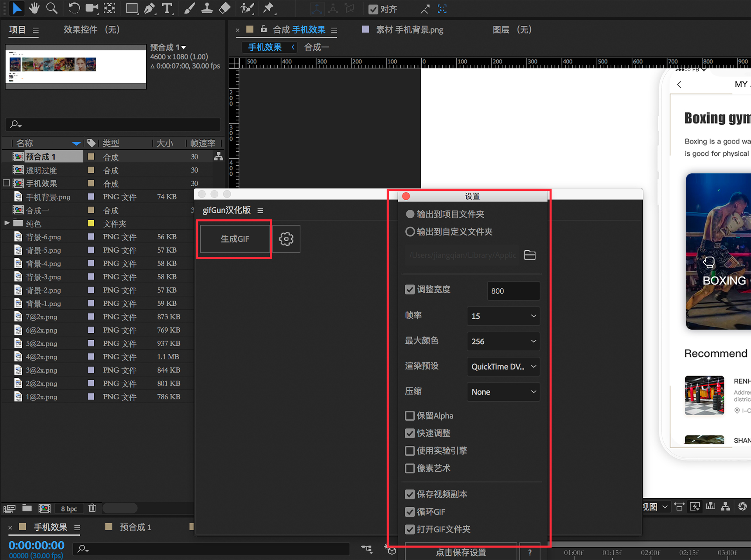This screenshot has width=751, height=560.
Task: Open gifGun settings gear icon
Action: tap(286, 239)
